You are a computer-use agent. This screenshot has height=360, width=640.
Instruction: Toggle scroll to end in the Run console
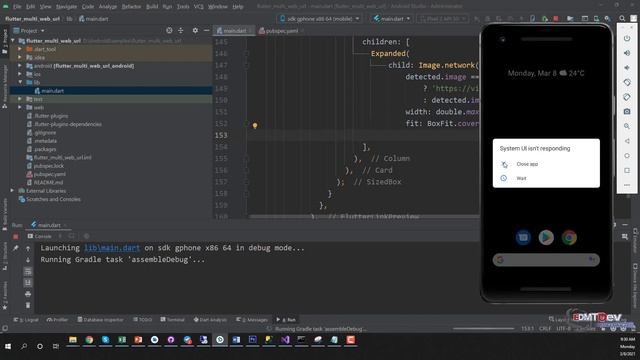[28, 282]
